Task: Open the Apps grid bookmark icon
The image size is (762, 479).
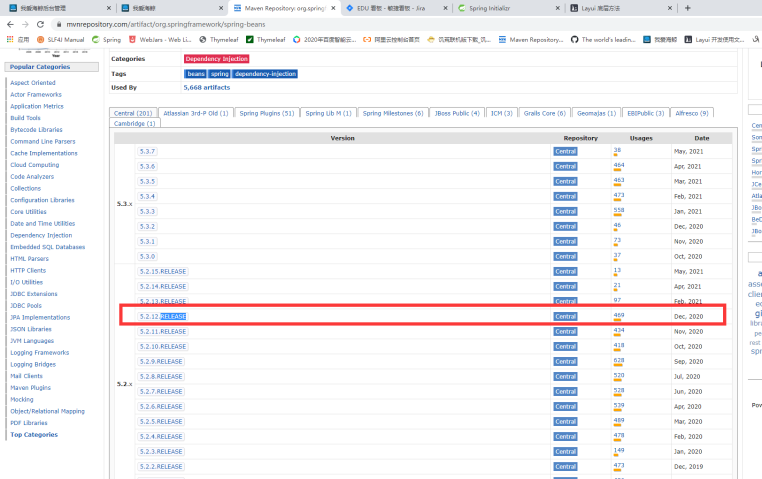Action: point(10,39)
